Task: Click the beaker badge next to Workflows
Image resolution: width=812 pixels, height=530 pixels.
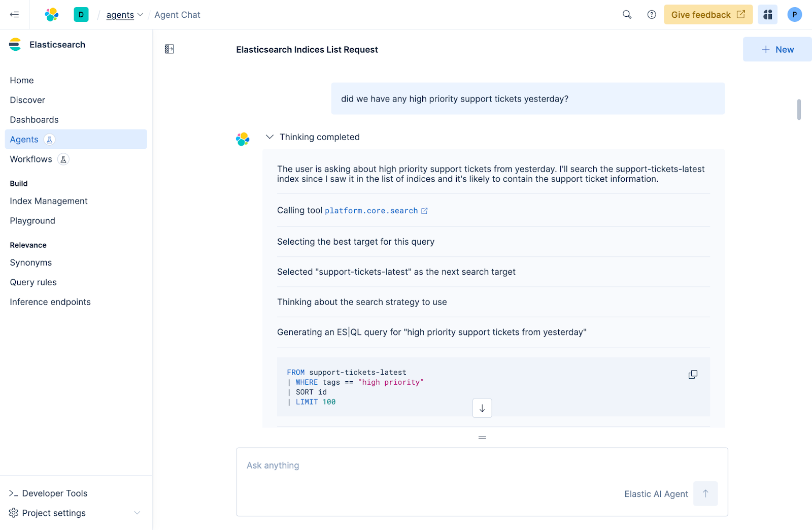Action: click(x=63, y=159)
